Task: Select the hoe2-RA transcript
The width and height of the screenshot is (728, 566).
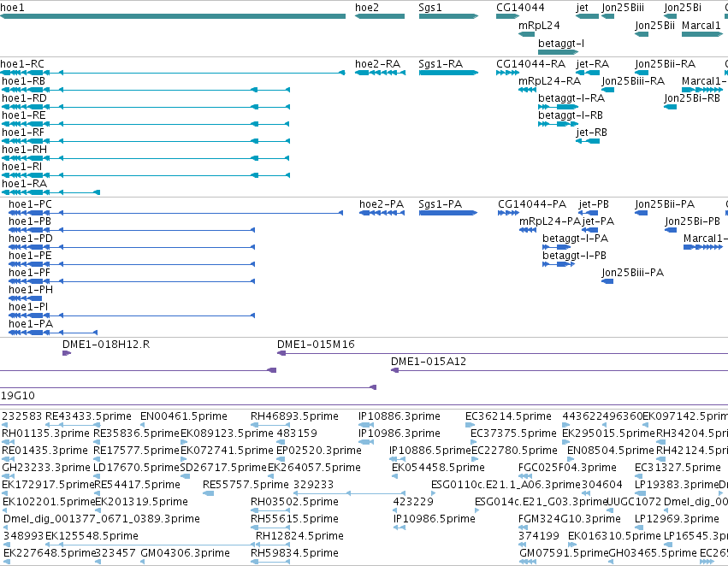Action: pyautogui.click(x=380, y=73)
